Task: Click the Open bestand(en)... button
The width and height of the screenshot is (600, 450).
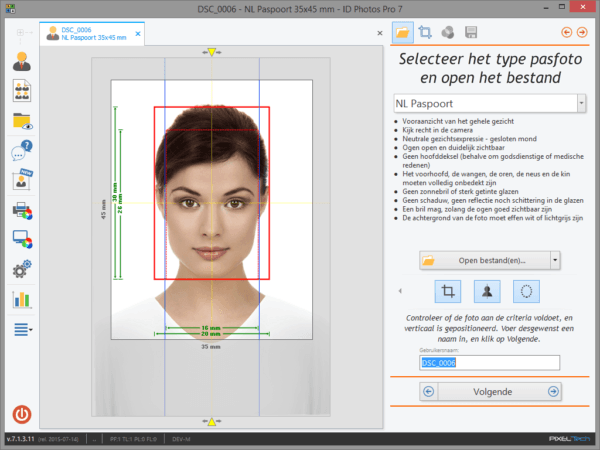Action: pyautogui.click(x=485, y=261)
